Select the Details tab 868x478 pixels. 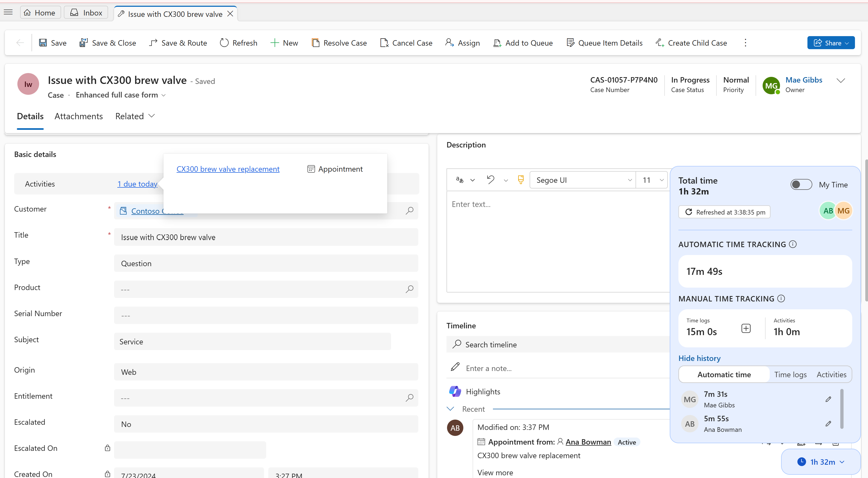click(x=30, y=116)
